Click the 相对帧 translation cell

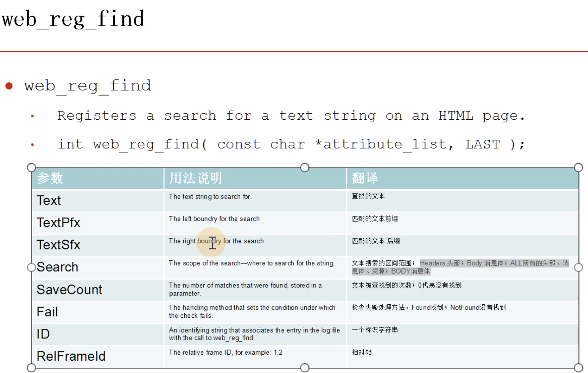(x=462, y=357)
